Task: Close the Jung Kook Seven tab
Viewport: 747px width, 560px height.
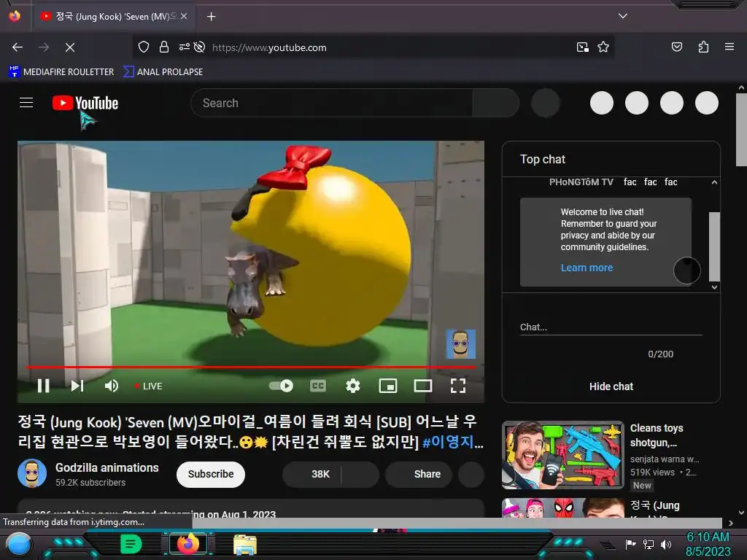Action: tap(184, 16)
